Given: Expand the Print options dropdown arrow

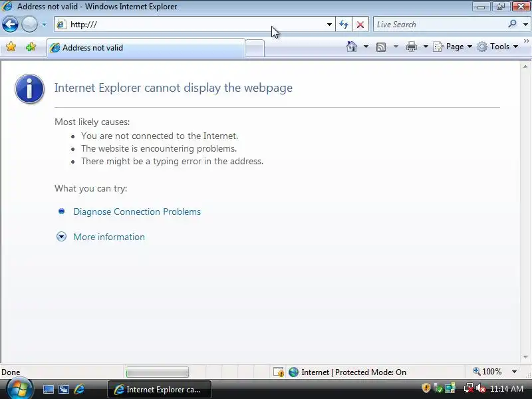Looking at the screenshot, I should pyautogui.click(x=426, y=47).
